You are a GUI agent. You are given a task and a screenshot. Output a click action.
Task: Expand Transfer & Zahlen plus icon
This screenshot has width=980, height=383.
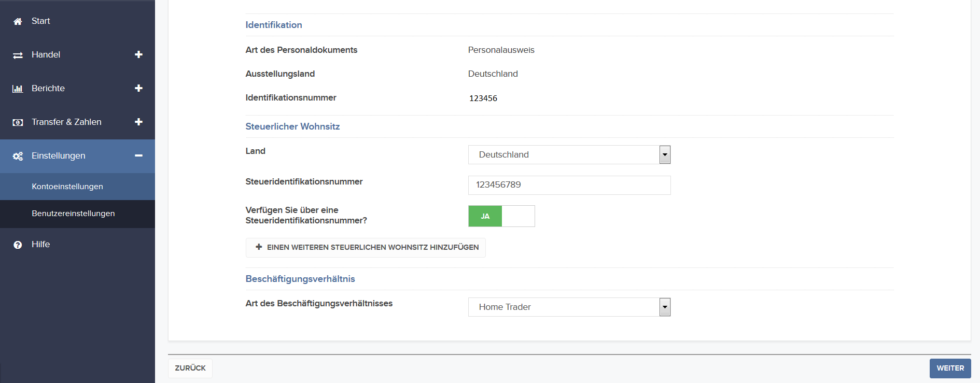(138, 122)
